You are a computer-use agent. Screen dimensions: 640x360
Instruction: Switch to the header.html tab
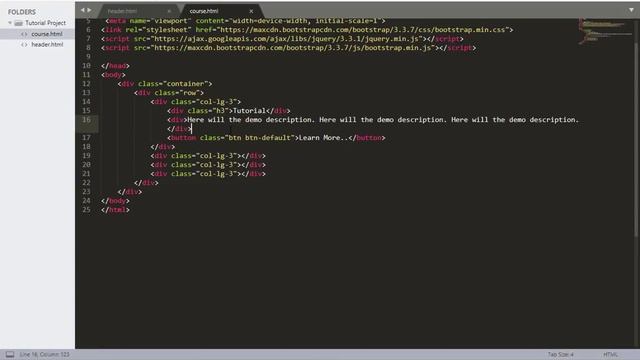[122, 11]
